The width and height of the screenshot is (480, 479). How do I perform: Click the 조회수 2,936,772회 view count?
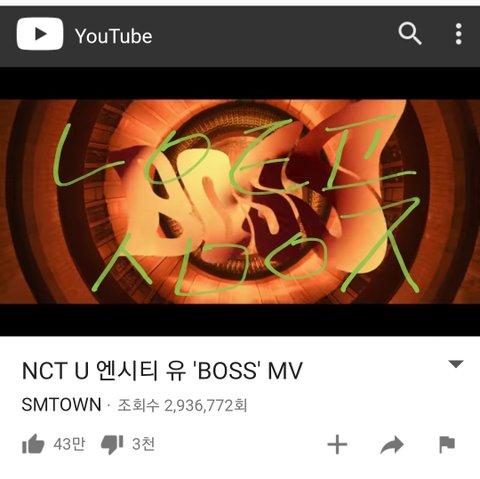tap(182, 405)
